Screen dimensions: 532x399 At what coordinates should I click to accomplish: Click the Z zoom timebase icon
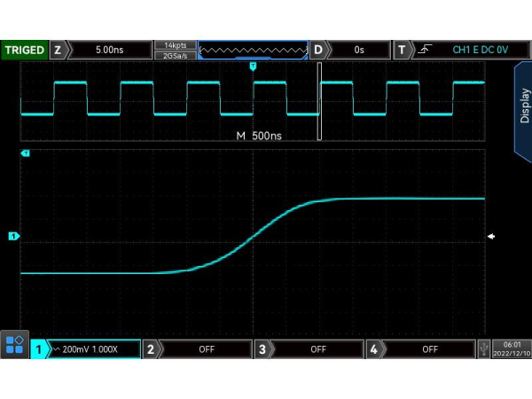coord(58,50)
